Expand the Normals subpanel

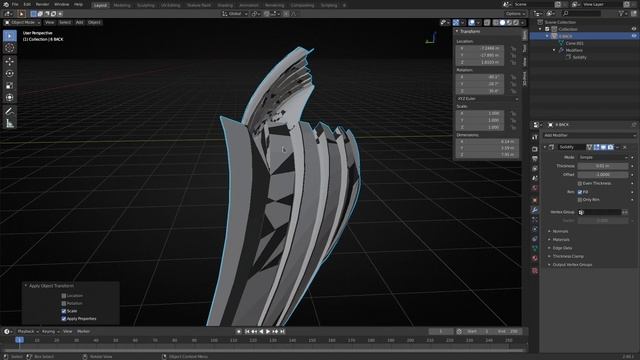[560, 231]
